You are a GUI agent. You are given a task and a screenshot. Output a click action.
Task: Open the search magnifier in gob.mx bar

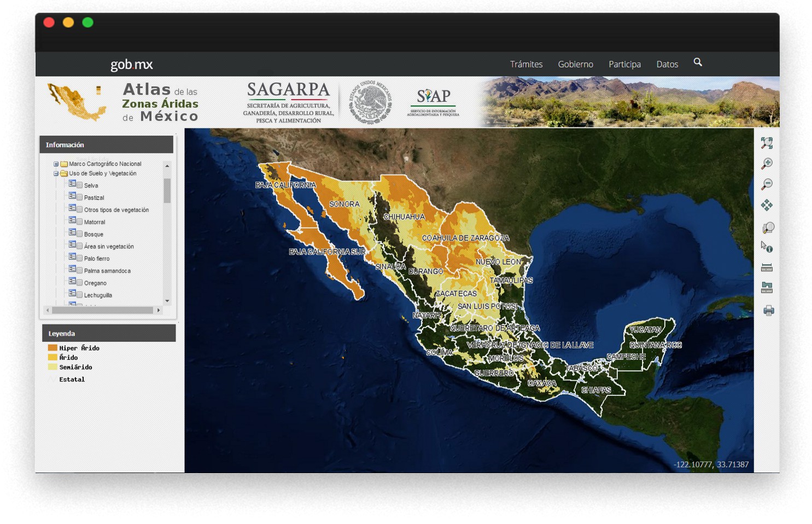click(x=698, y=62)
